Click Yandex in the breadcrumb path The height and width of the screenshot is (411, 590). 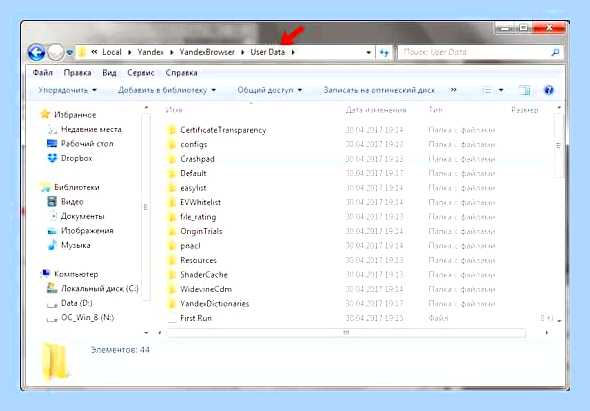point(150,52)
